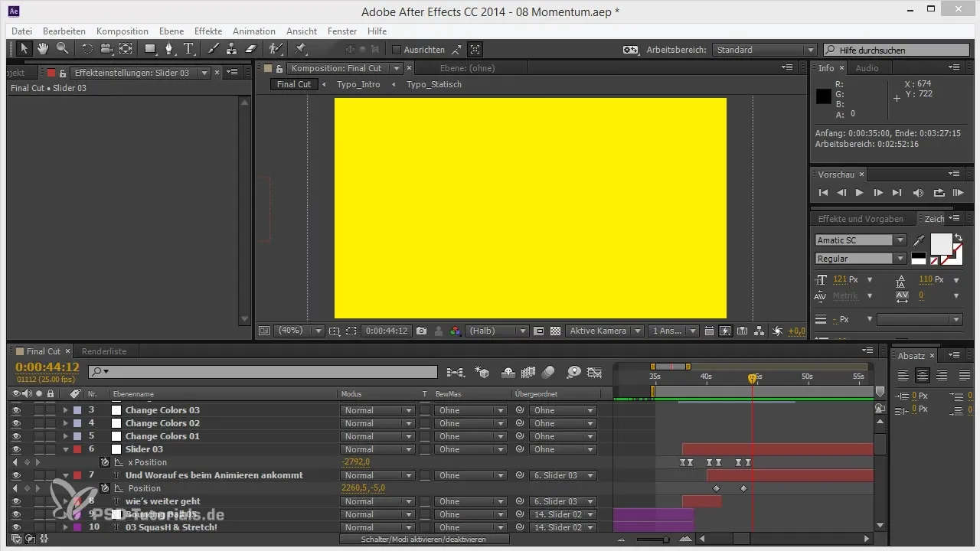The height and width of the screenshot is (551, 980).
Task: Hide the Change Colors 02 layer
Action: click(x=16, y=423)
